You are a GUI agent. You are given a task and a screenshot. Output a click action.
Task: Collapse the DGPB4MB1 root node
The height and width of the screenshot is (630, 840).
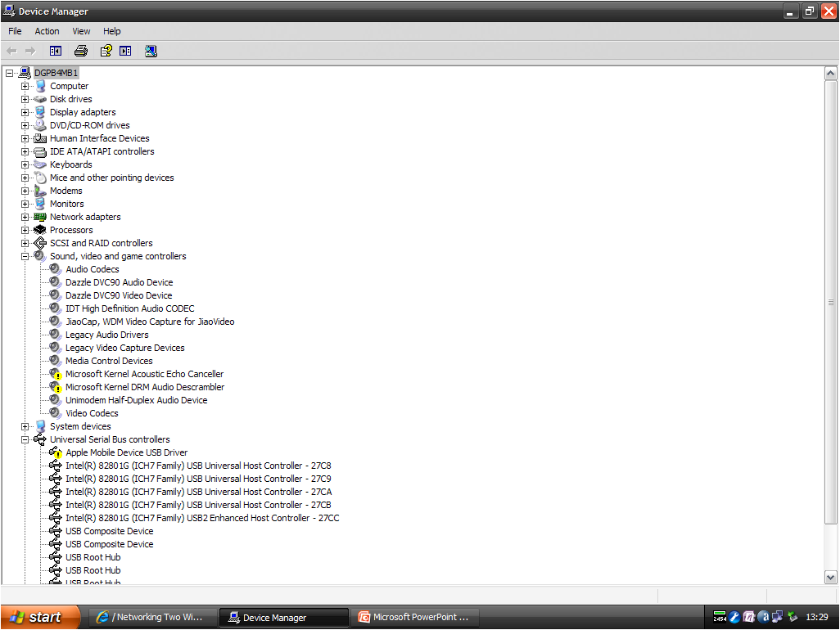9,73
